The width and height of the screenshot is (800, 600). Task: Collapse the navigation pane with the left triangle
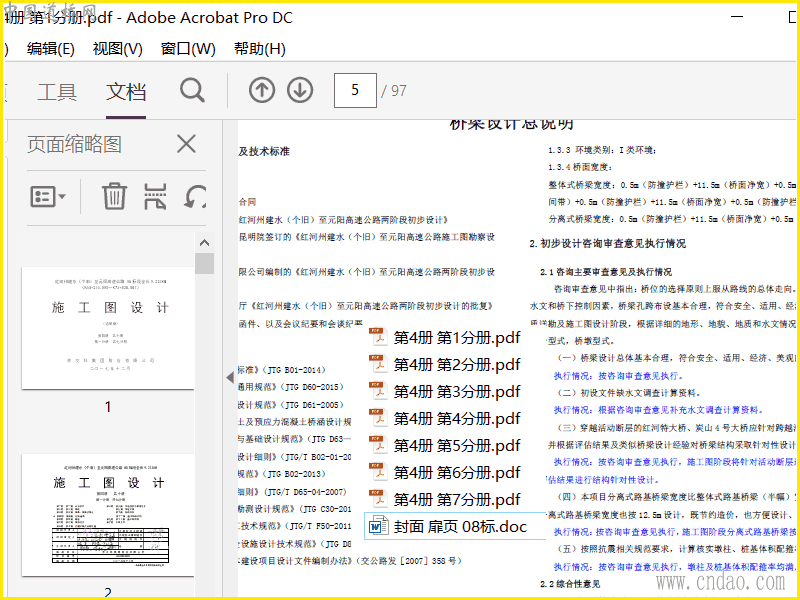point(230,378)
